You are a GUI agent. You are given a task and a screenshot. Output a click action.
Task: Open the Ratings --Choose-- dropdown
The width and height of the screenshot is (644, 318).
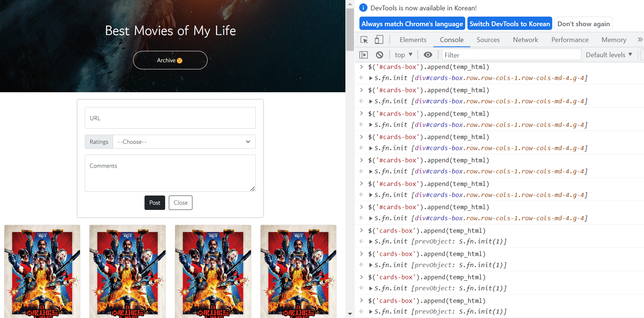[184, 142]
